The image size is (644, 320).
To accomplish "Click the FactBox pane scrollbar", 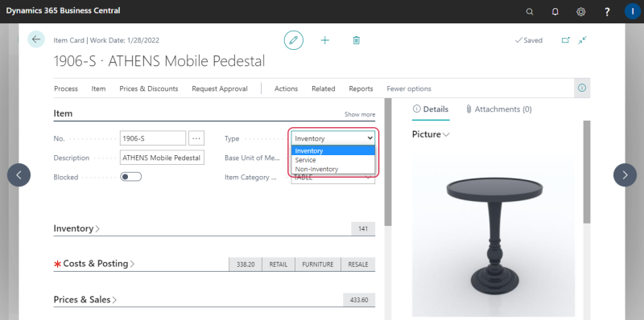I will tap(587, 172).
